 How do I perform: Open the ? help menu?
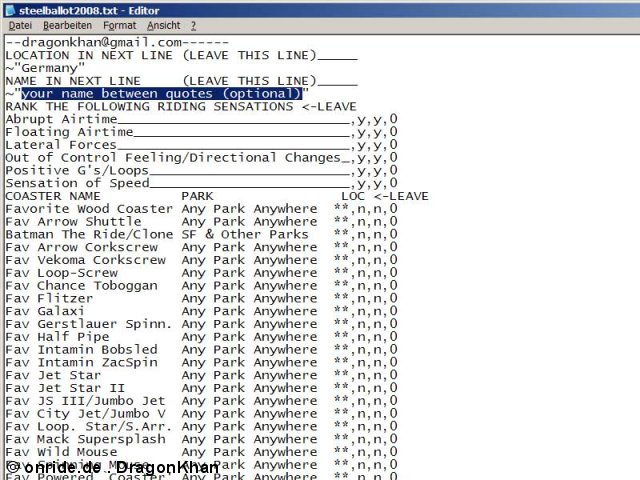coord(193,26)
